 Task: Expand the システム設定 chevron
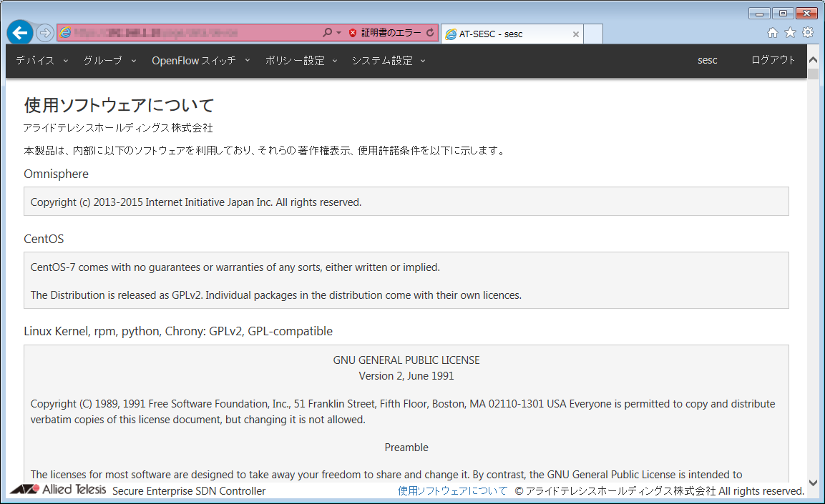click(422, 61)
